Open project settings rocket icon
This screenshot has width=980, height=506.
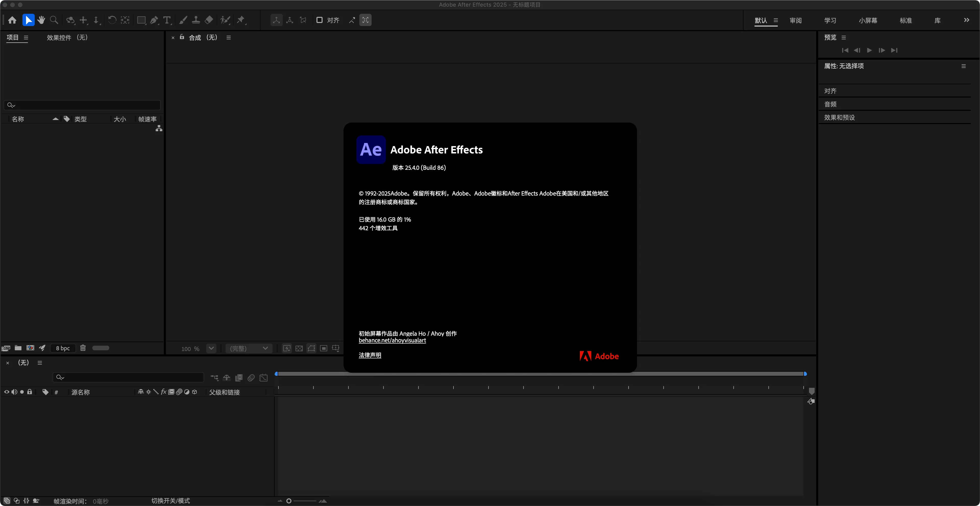coord(42,348)
